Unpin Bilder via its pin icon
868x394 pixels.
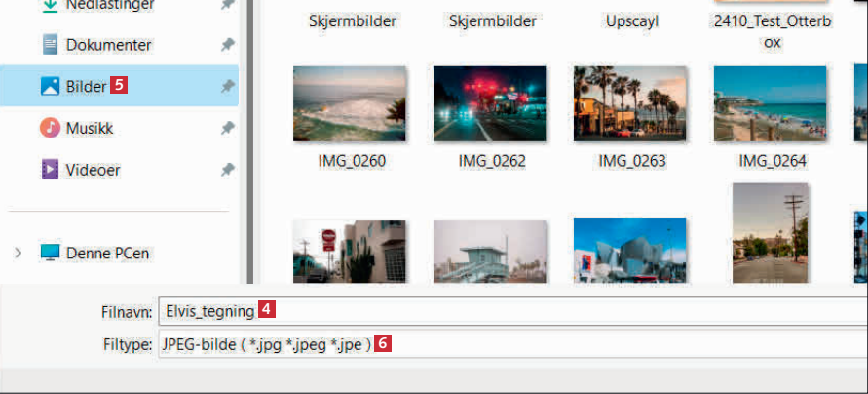point(228,86)
